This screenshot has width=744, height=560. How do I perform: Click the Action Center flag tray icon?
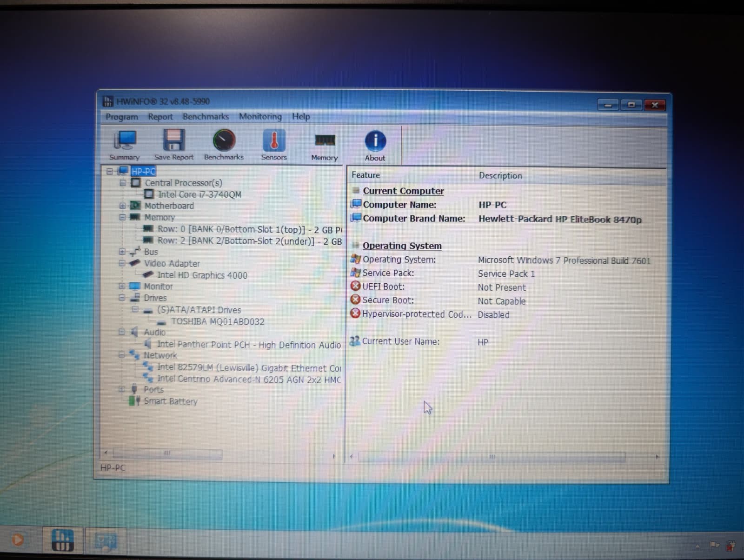click(714, 545)
